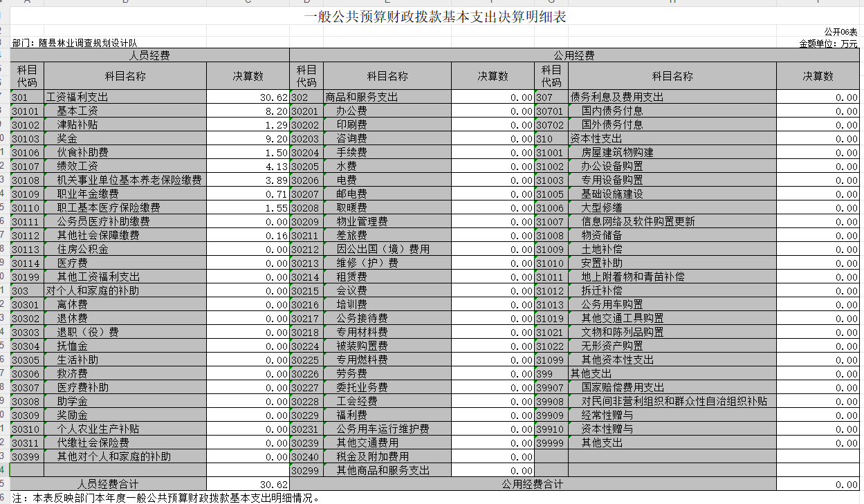This screenshot has width=864, height=504.
Task: Select the 住房公积金 cell
Action: [x=125, y=249]
